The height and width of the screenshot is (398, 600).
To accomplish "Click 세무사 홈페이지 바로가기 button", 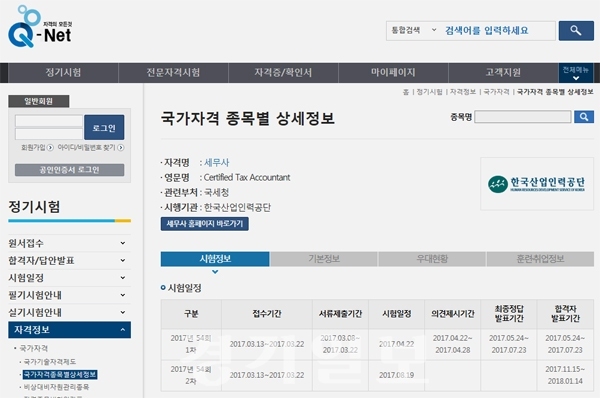I will tap(205, 224).
